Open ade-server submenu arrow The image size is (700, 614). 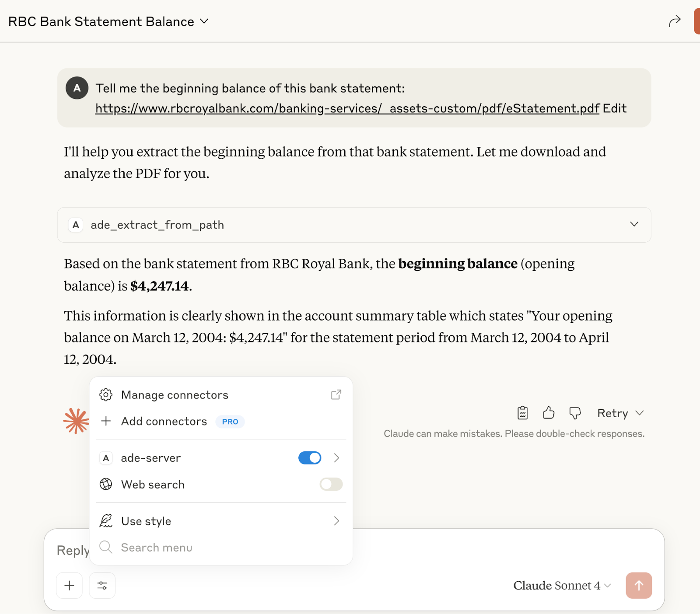pyautogui.click(x=336, y=458)
